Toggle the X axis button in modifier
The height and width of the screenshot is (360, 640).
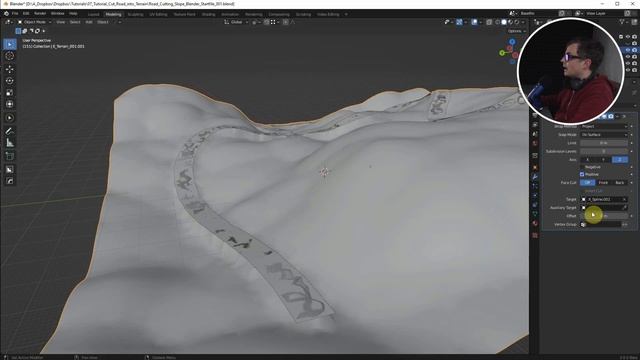tap(588, 160)
